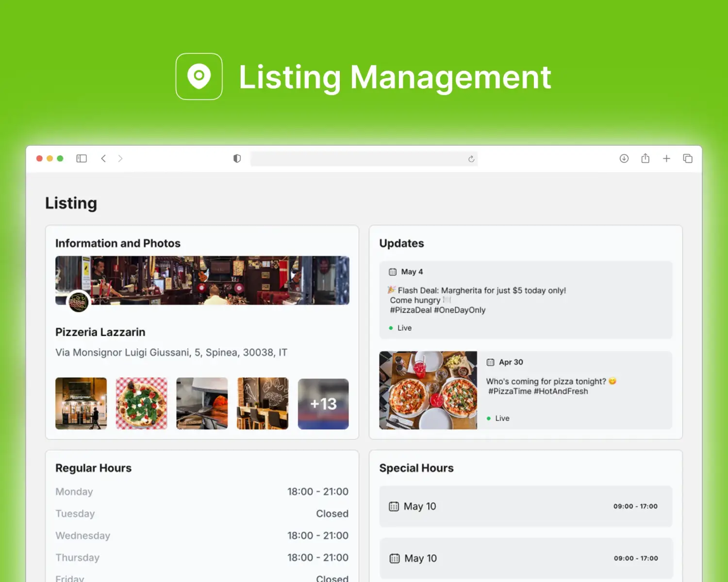Image resolution: width=728 pixels, height=582 pixels.
Task: Click the privacy shield icon
Action: [x=237, y=159]
